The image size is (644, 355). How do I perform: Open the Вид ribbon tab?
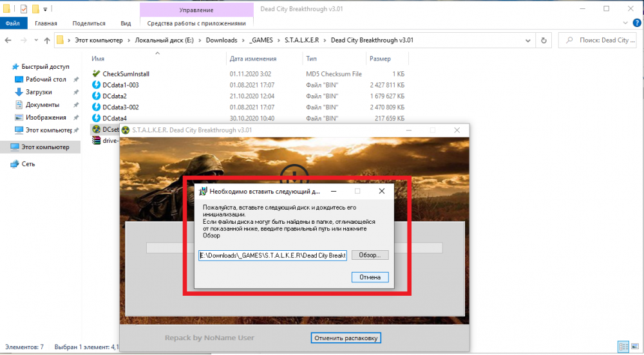(x=126, y=23)
